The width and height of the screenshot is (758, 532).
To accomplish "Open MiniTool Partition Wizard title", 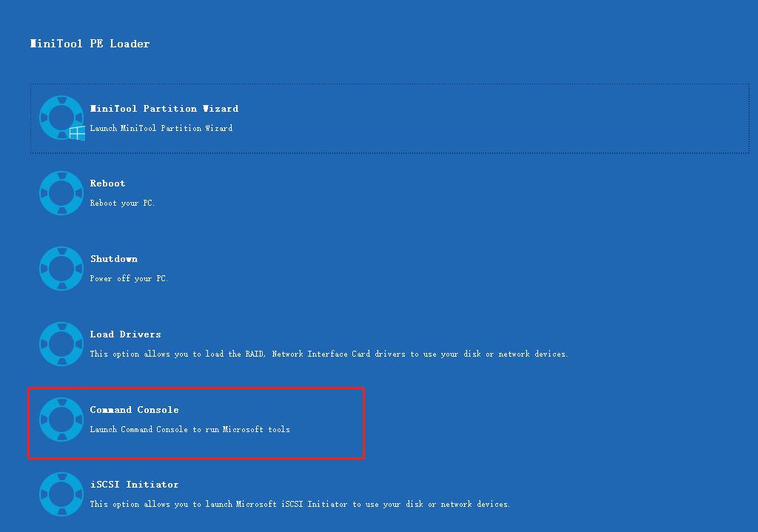I will click(x=164, y=109).
